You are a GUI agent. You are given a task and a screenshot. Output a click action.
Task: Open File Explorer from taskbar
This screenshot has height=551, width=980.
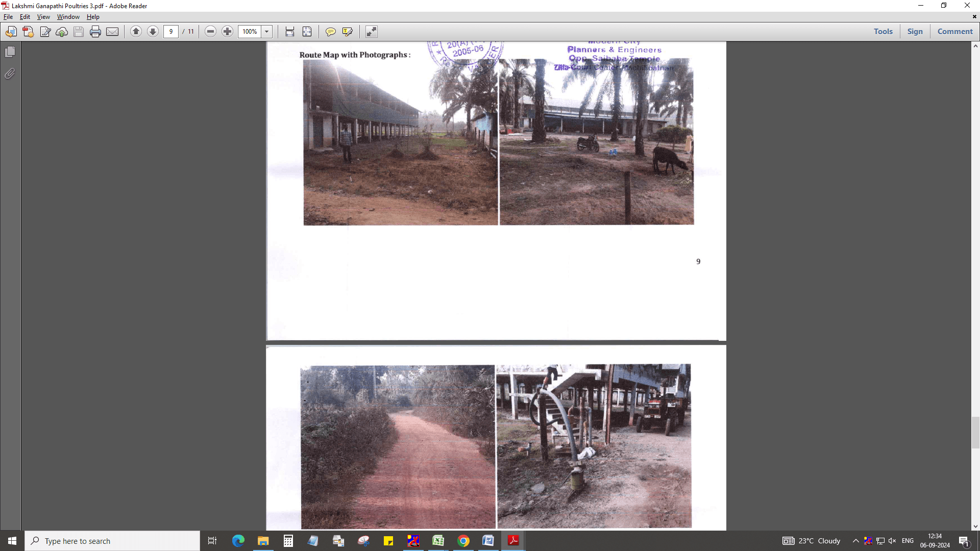coord(263,541)
